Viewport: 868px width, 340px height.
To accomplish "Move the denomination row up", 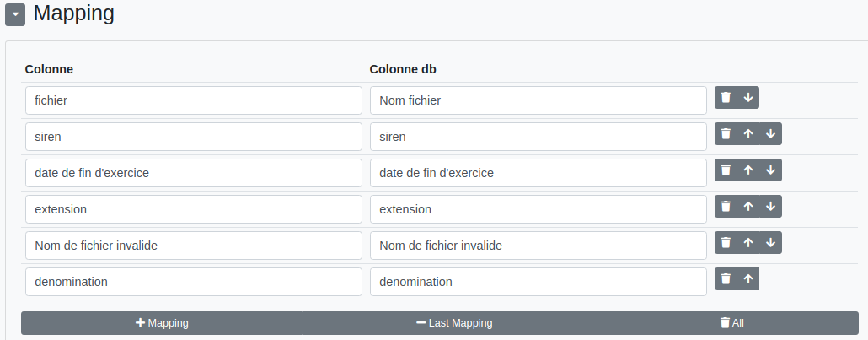I will coord(748,279).
